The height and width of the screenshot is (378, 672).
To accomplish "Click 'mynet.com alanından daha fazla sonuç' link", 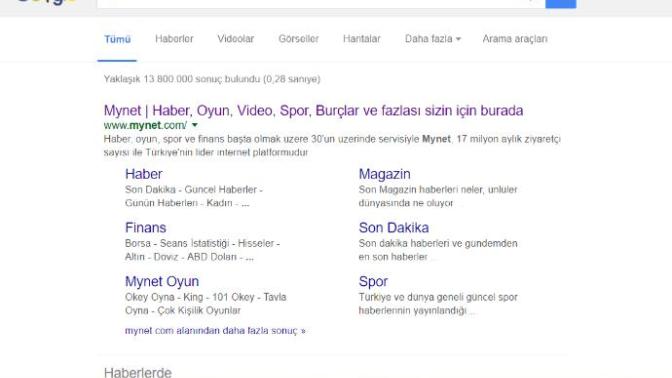I will tap(215, 330).
